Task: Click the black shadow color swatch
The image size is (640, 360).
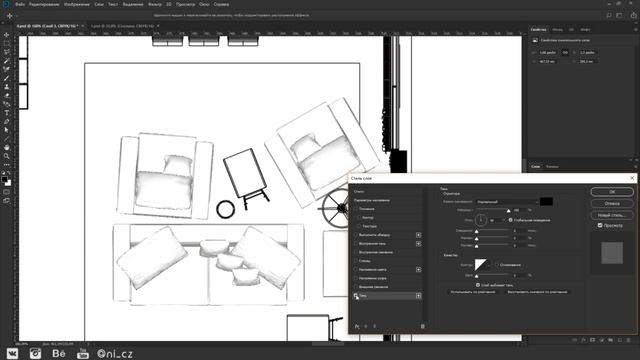Action: tap(546, 202)
